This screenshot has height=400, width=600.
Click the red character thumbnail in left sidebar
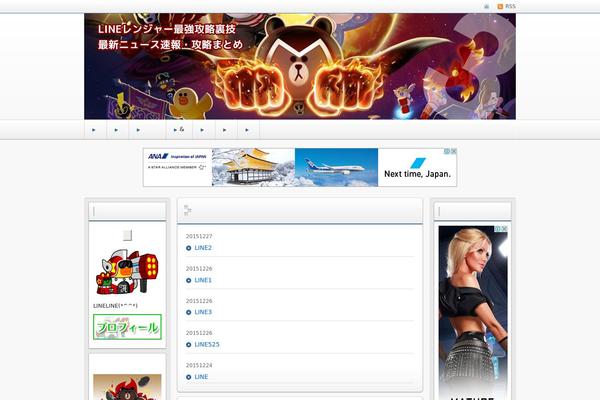tap(127, 387)
